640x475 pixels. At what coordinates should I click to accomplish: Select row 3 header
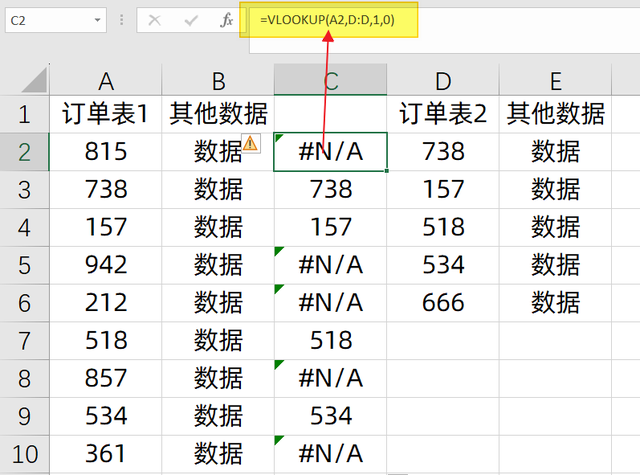pos(24,190)
